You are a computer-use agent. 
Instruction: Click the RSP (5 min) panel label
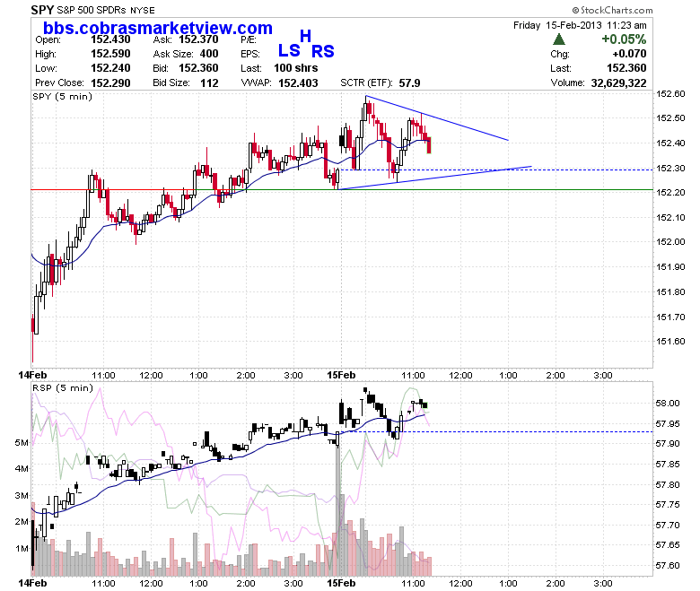(63, 388)
